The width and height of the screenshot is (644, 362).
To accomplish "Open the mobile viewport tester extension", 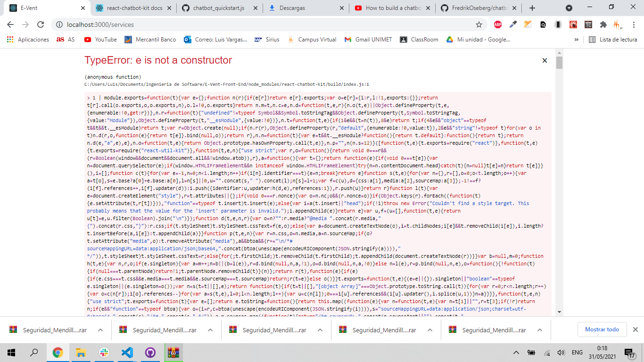I will coord(558,24).
